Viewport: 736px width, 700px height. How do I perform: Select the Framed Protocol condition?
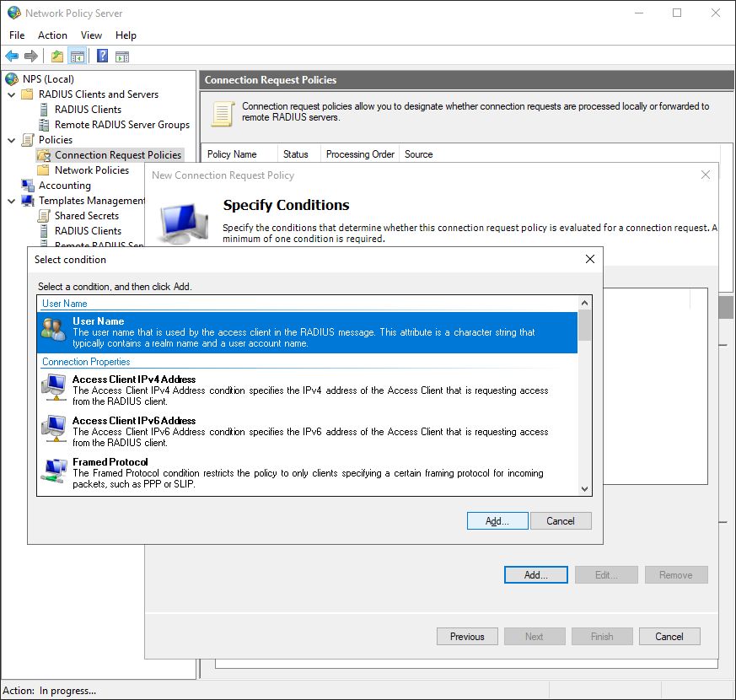[x=308, y=473]
